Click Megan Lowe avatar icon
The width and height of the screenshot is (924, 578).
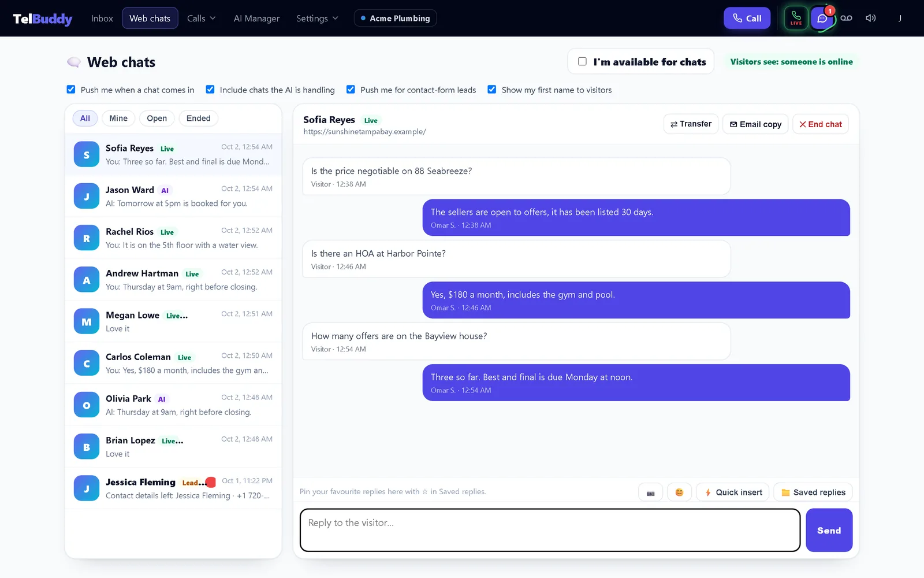pos(87,321)
